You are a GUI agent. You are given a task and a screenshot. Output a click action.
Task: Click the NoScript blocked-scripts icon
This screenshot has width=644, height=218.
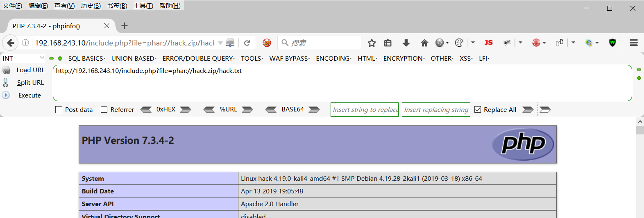[267, 43]
